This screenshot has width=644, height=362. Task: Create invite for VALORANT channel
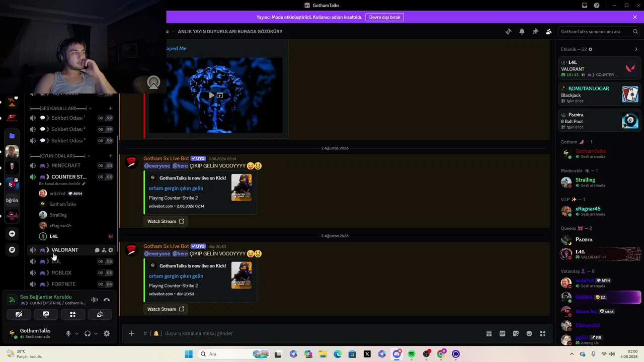[x=104, y=250]
